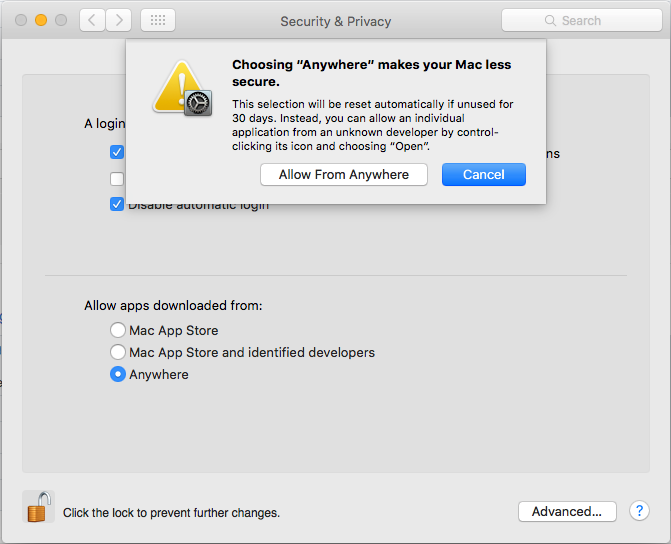Screen dimensions: 671x544
Task: Click 'Allow apps downloaded from:' label
Action: [x=173, y=306]
